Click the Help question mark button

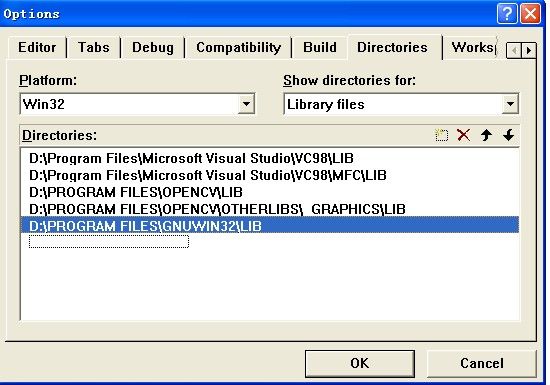[x=507, y=14]
